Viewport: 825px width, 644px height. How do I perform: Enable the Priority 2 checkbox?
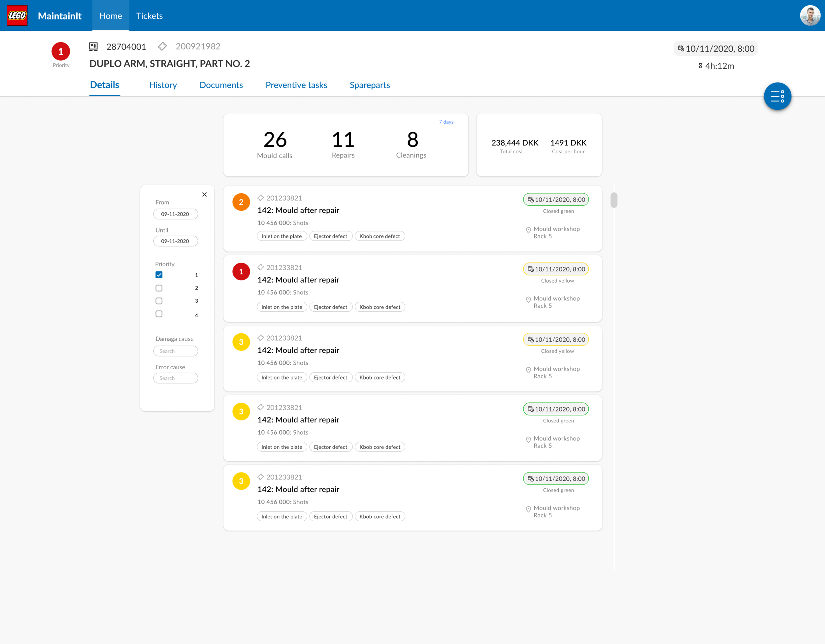click(159, 288)
